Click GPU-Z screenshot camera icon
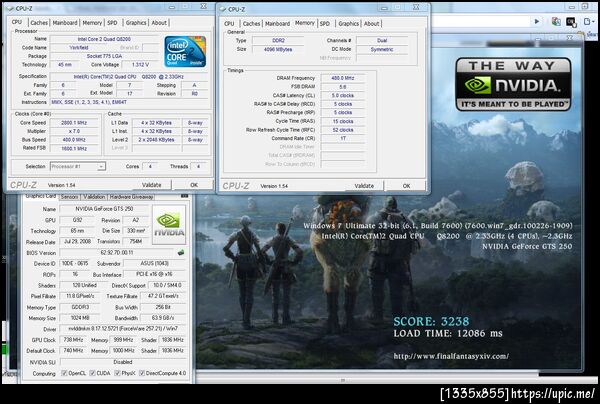This screenshot has height=404, width=600. point(184,196)
